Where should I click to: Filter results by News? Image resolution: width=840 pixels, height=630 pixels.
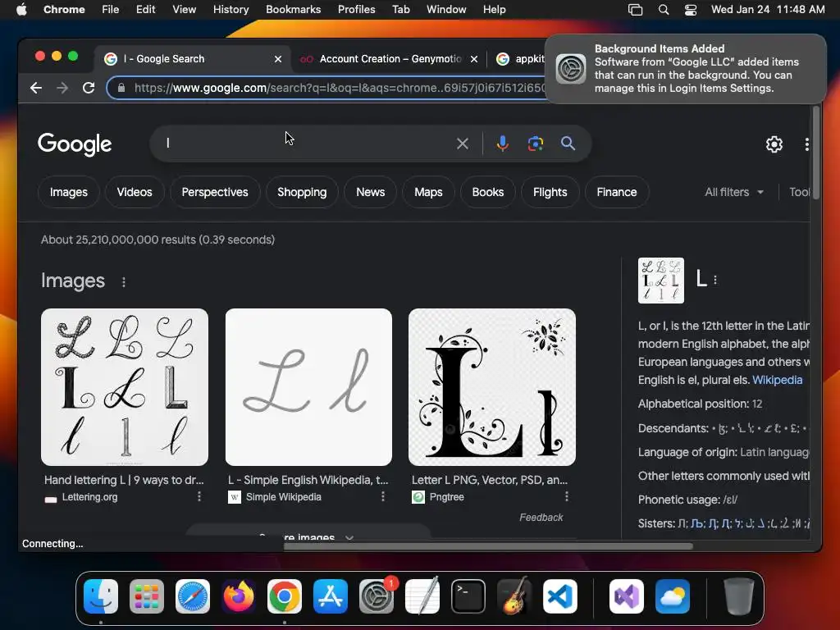(371, 192)
